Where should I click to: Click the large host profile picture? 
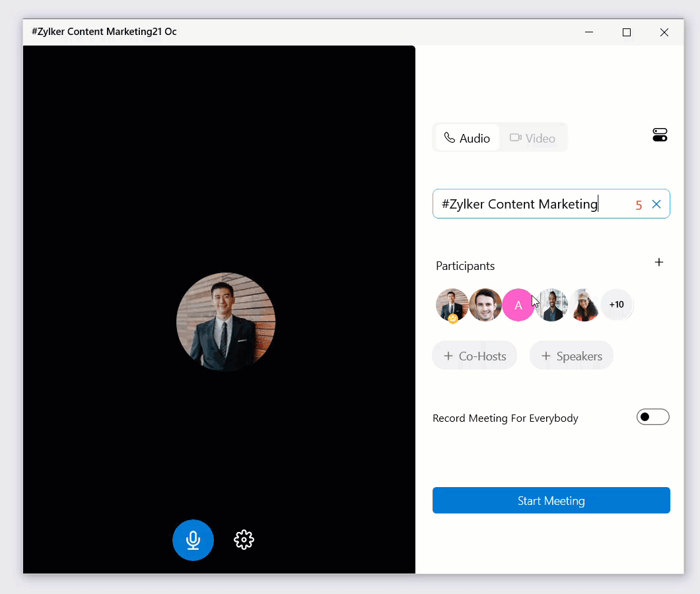pos(225,322)
